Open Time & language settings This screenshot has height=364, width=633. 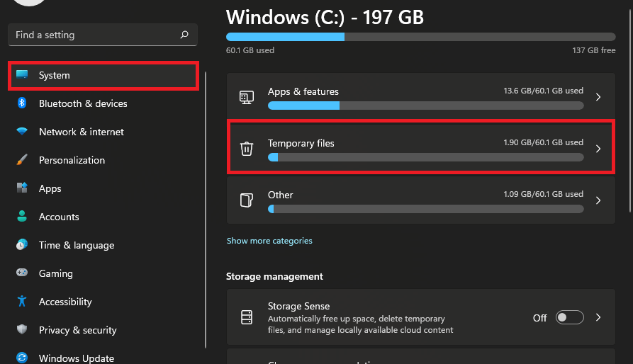click(76, 245)
